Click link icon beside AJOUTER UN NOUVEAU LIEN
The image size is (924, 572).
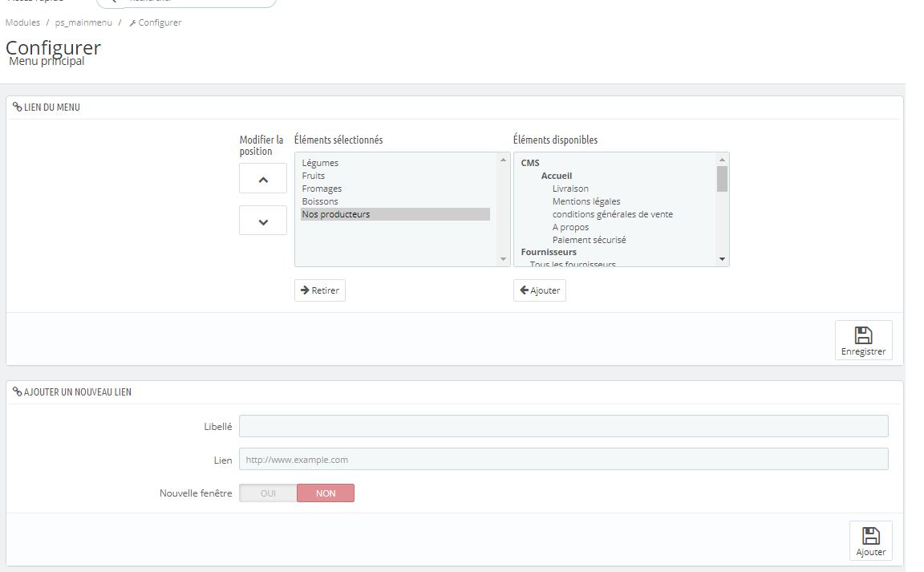click(17, 391)
